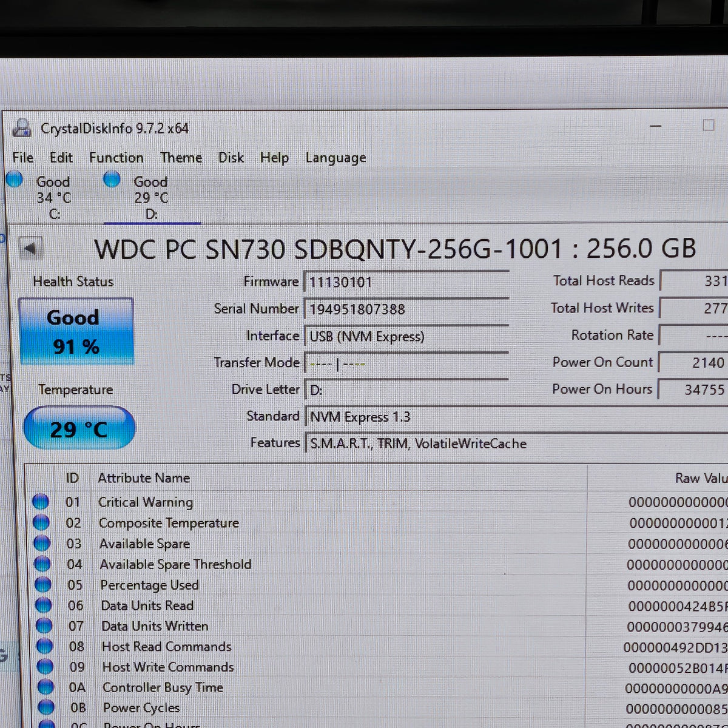Click the Firmware field 11130101
Image resolution: width=728 pixels, height=728 pixels.
pos(406,281)
